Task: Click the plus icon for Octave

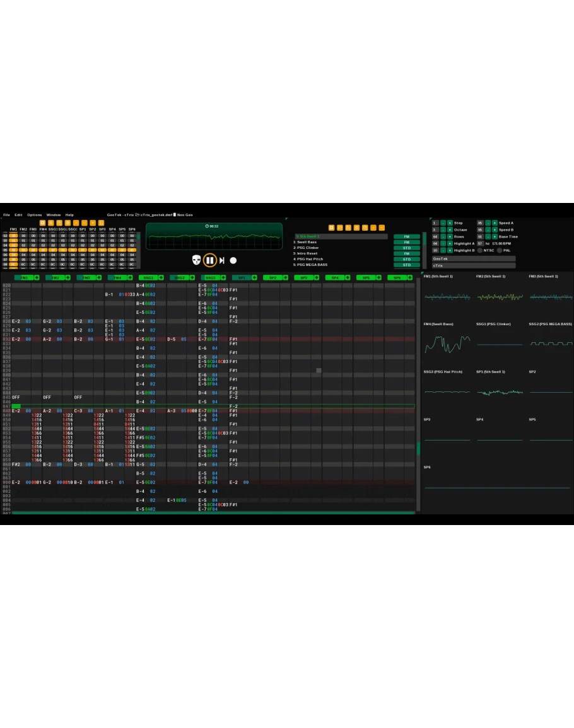Action: pyautogui.click(x=450, y=230)
